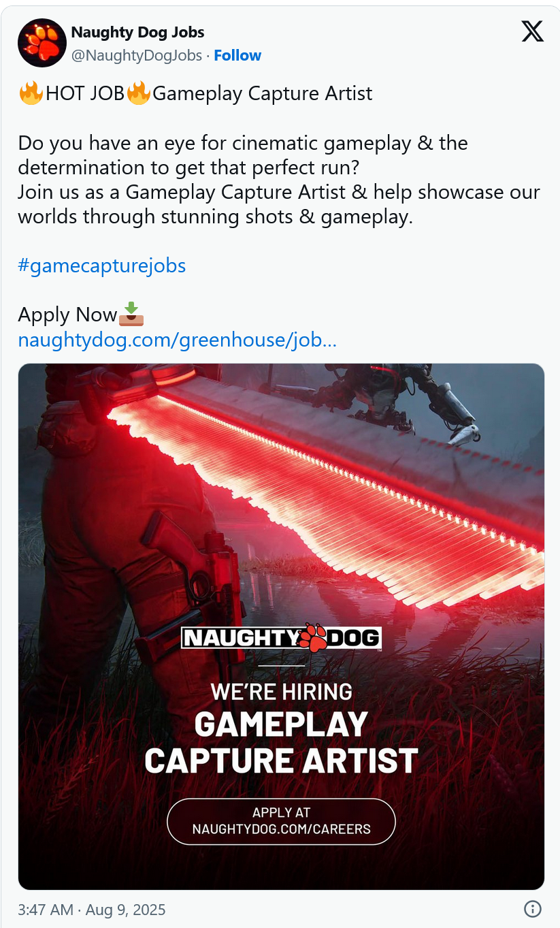Click the red paw print in the Naughty Dog logo
560x928 pixels.
pyautogui.click(x=313, y=638)
